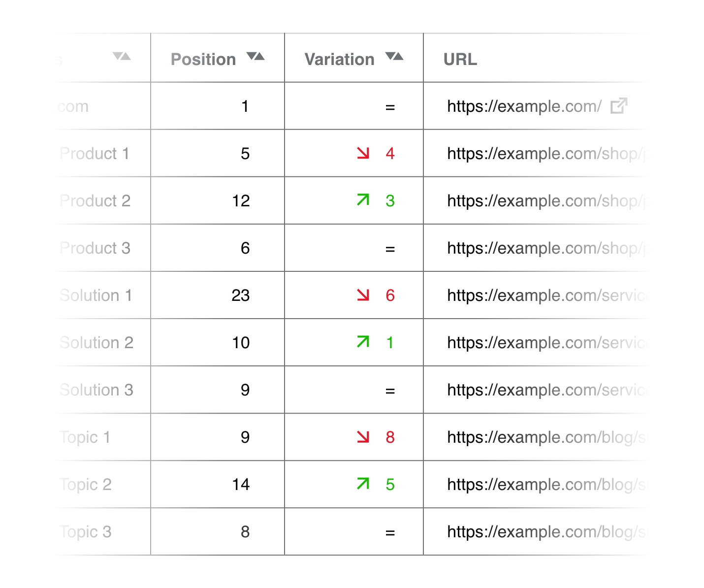The width and height of the screenshot is (704, 588).
Task: Click the red down arrow in Product 1 row
Action: coord(363,153)
